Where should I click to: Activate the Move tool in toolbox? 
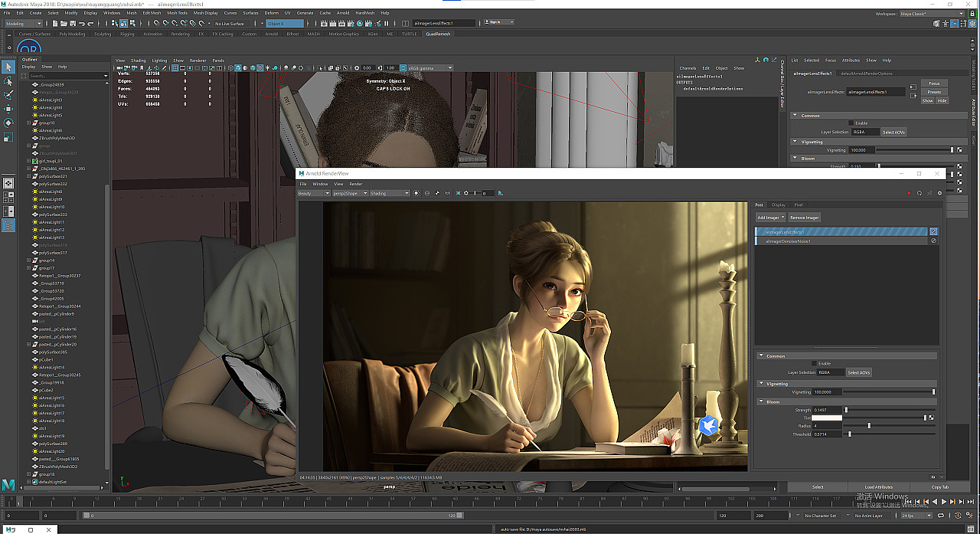pyautogui.click(x=8, y=109)
